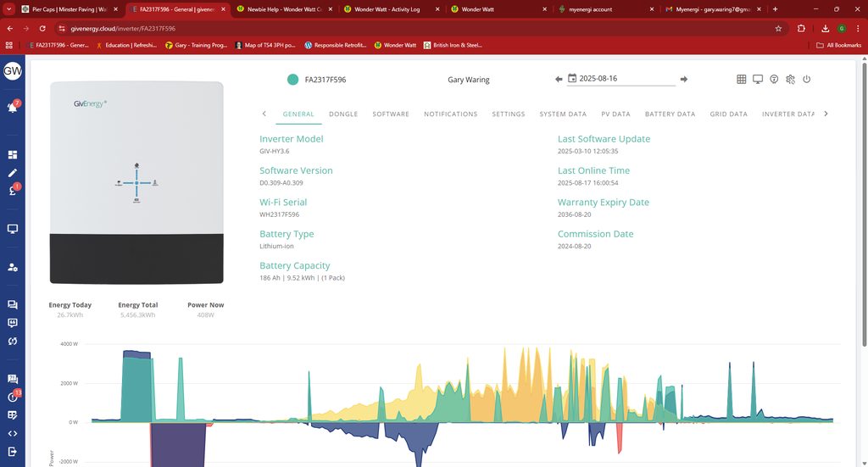Click the power icon in the inverter header
Screen dimensions: 868x467
806,79
